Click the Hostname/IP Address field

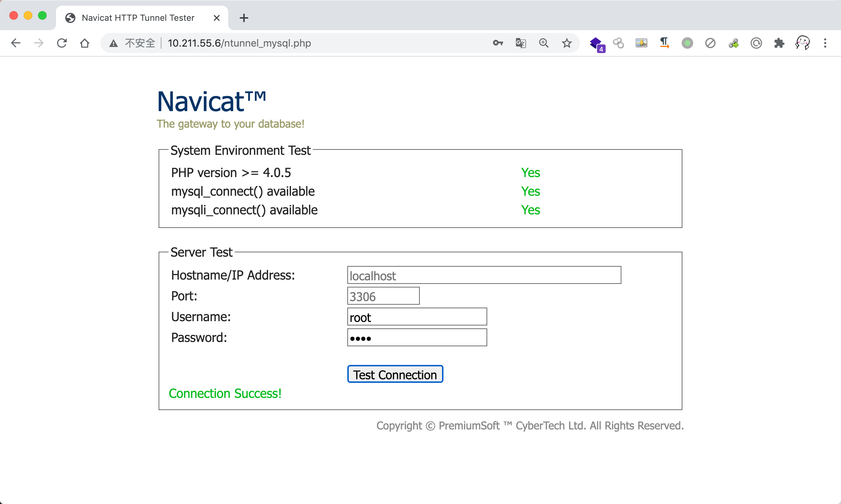coord(484,275)
